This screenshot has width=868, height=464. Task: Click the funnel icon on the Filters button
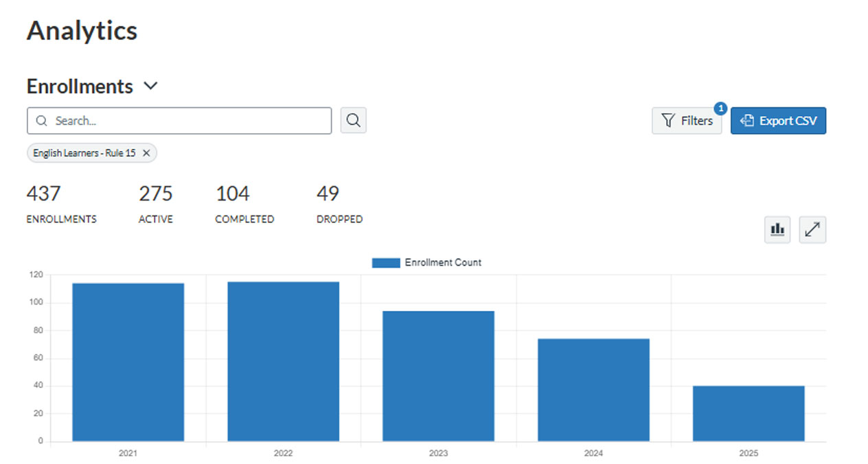tap(667, 120)
